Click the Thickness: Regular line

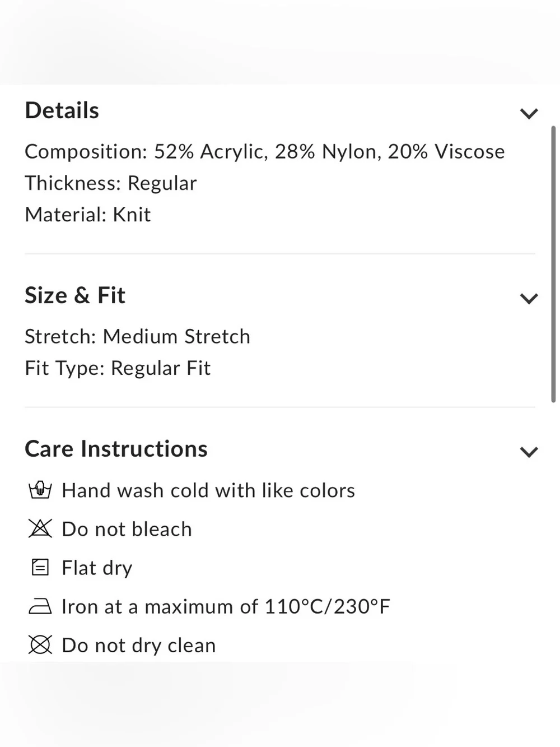coord(111,183)
